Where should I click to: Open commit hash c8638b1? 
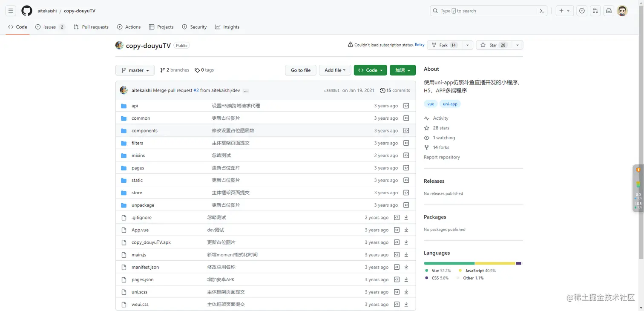(x=332, y=91)
